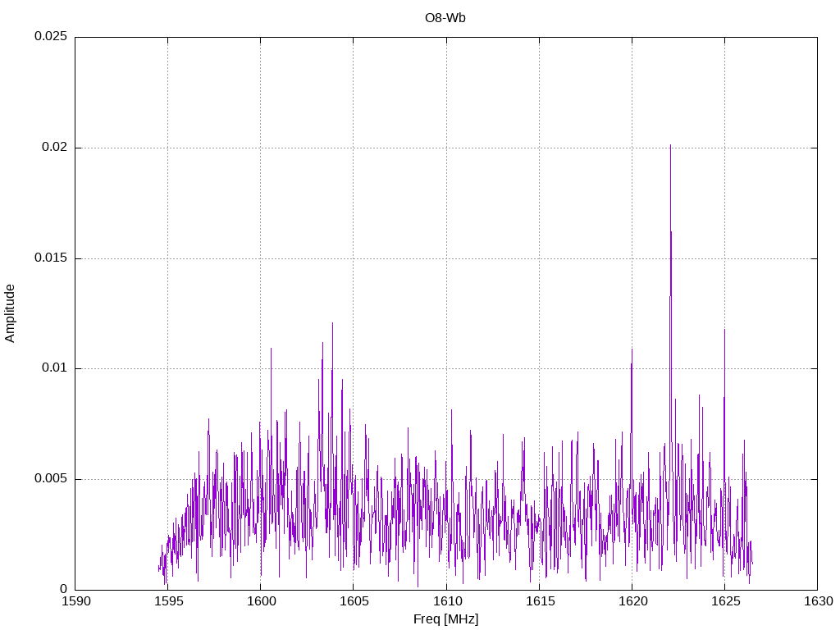Click the 1600 x-axis tick label
The height and width of the screenshot is (630, 840).
point(262,601)
